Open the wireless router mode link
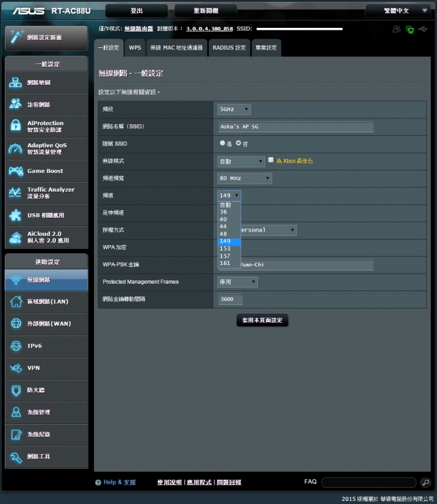 click(138, 29)
